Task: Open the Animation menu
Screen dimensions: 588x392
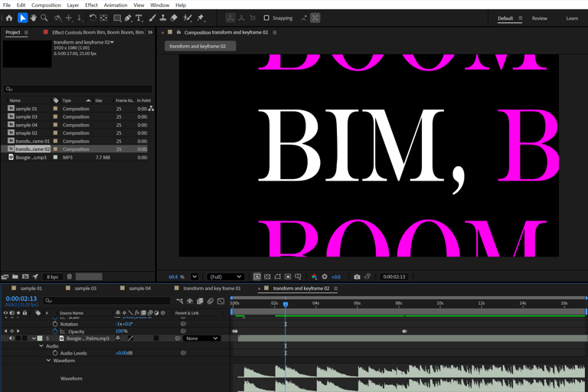Action: [x=116, y=5]
